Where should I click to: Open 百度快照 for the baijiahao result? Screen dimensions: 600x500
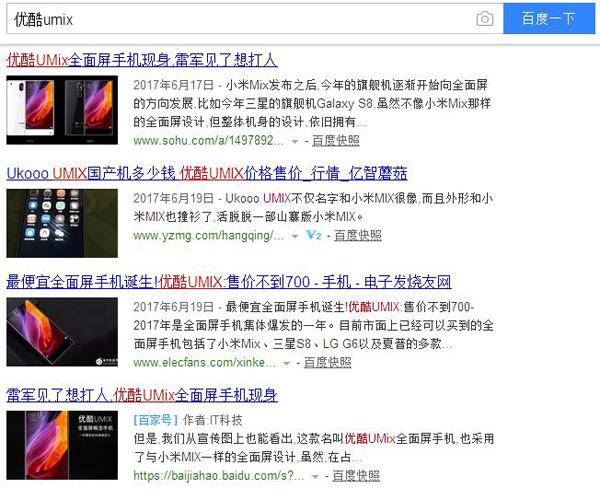click(x=356, y=476)
